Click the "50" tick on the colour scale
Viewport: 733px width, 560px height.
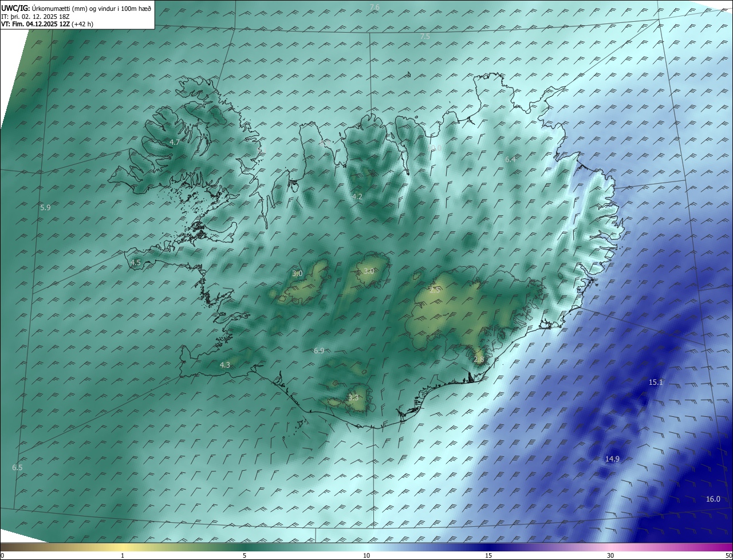tap(728, 555)
